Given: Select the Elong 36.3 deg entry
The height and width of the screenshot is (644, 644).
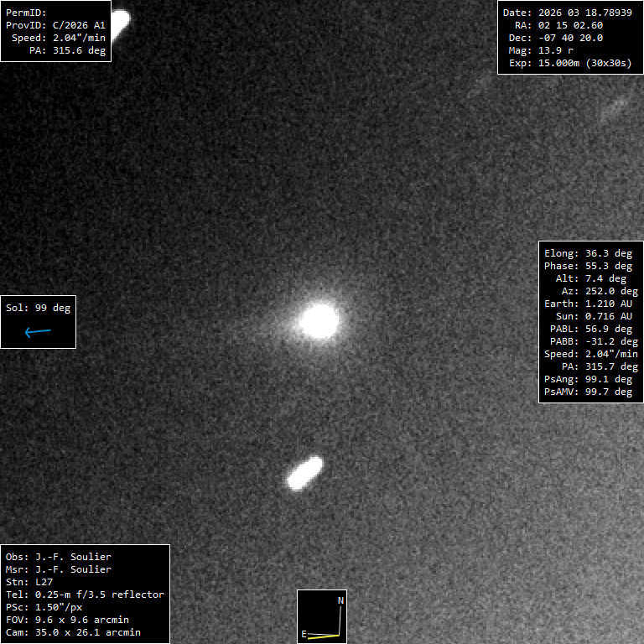Looking at the screenshot, I should coord(588,253).
